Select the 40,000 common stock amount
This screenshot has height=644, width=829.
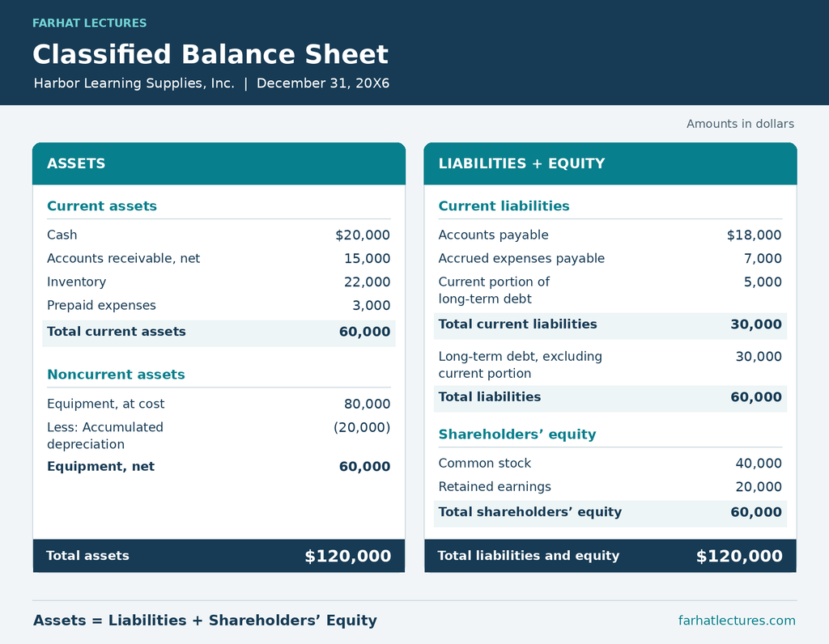(x=758, y=464)
